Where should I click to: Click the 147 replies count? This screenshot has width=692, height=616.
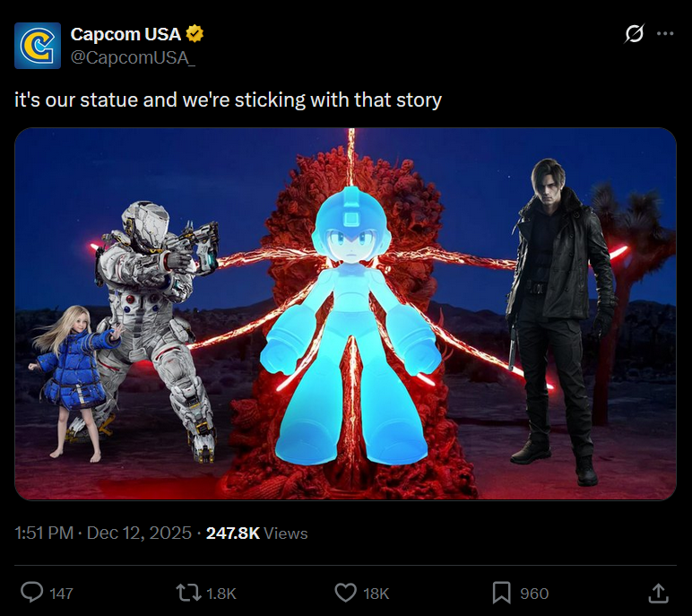61,594
